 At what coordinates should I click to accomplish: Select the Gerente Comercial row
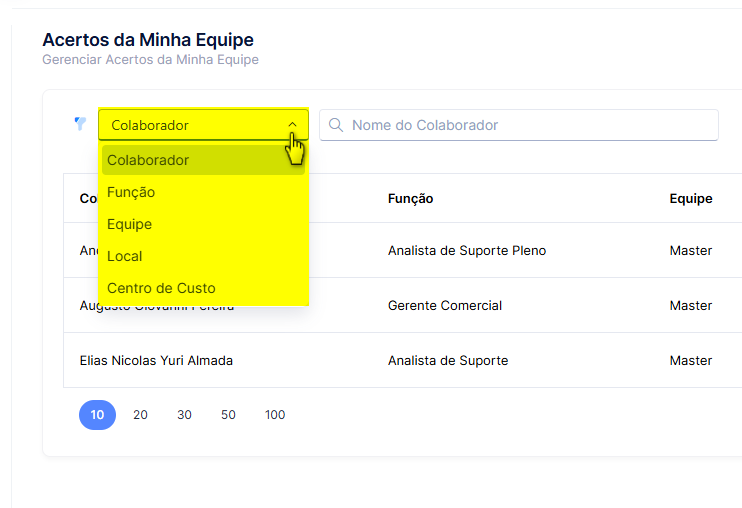tap(403, 306)
